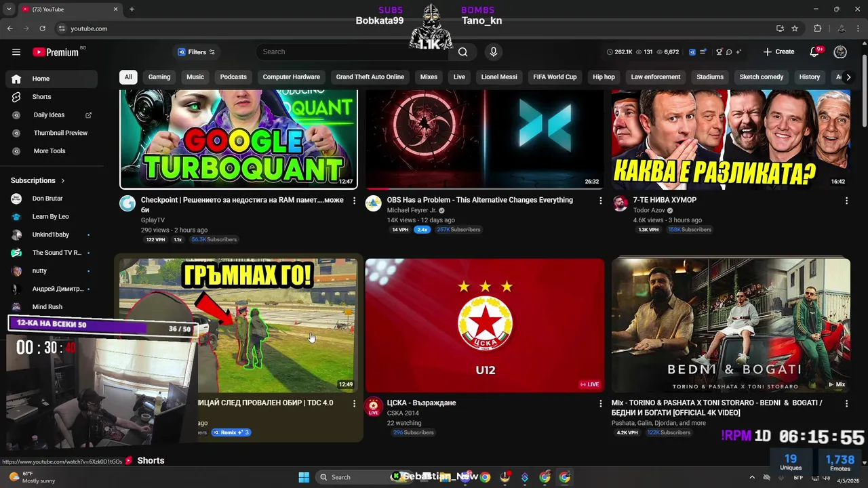The height and width of the screenshot is (488, 868).
Task: Open browser extensions puzzle icon
Action: (817, 28)
